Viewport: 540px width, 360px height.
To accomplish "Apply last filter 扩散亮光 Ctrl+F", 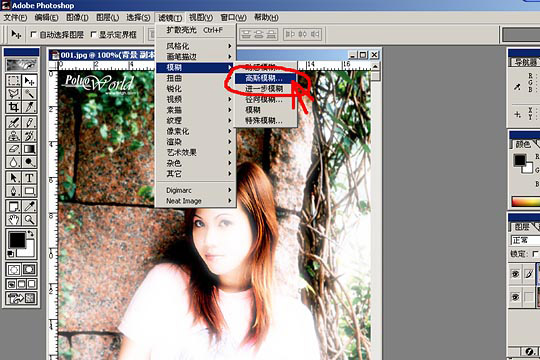I will click(x=196, y=30).
